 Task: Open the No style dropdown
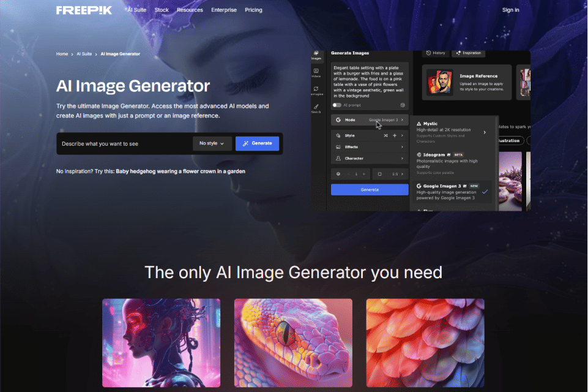[x=212, y=143]
